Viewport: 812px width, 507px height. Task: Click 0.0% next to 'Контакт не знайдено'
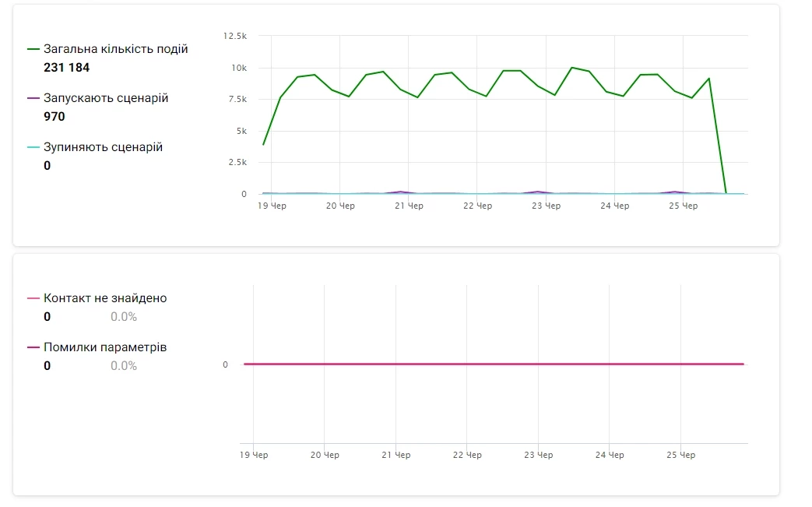coord(124,317)
